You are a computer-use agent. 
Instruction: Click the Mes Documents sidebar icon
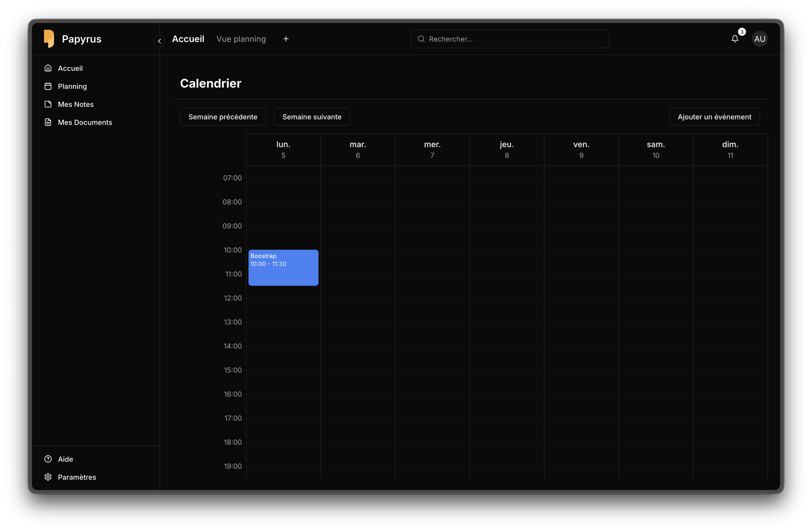click(48, 122)
